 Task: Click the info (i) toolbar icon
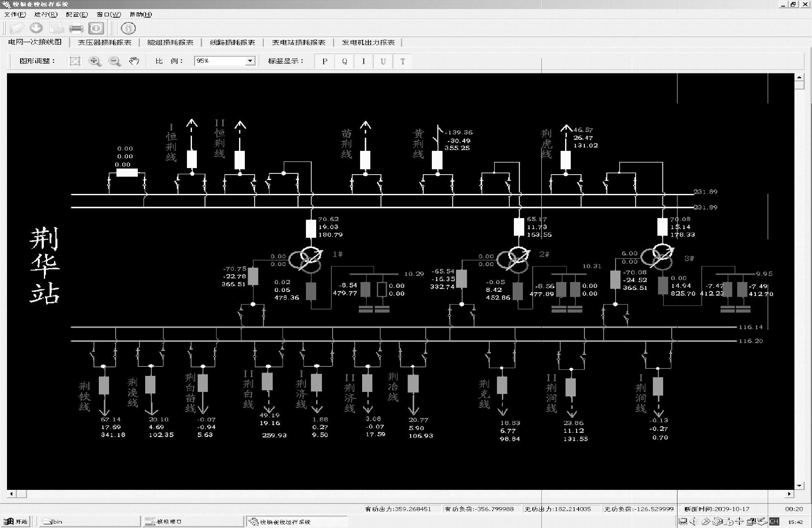click(128, 28)
